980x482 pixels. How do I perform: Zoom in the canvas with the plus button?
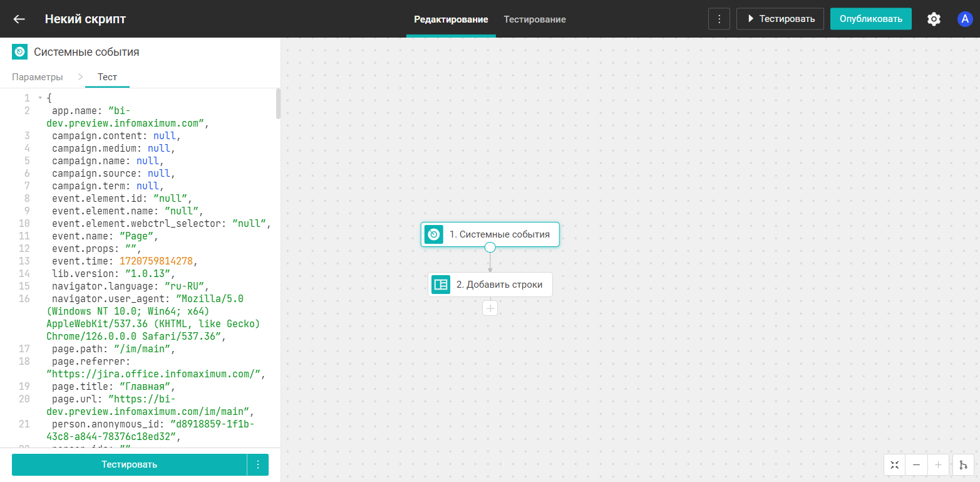[x=937, y=465]
